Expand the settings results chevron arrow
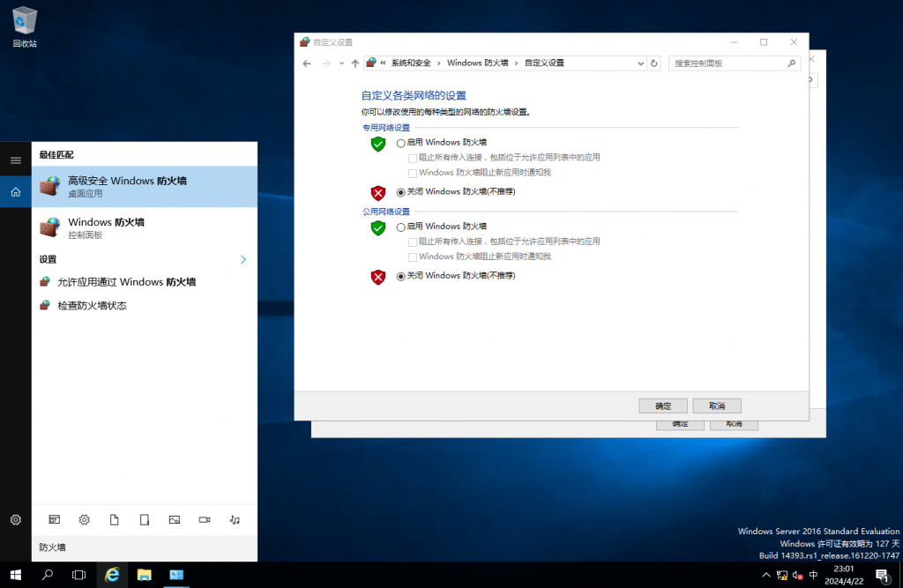The width and height of the screenshot is (903, 588). coord(243,259)
